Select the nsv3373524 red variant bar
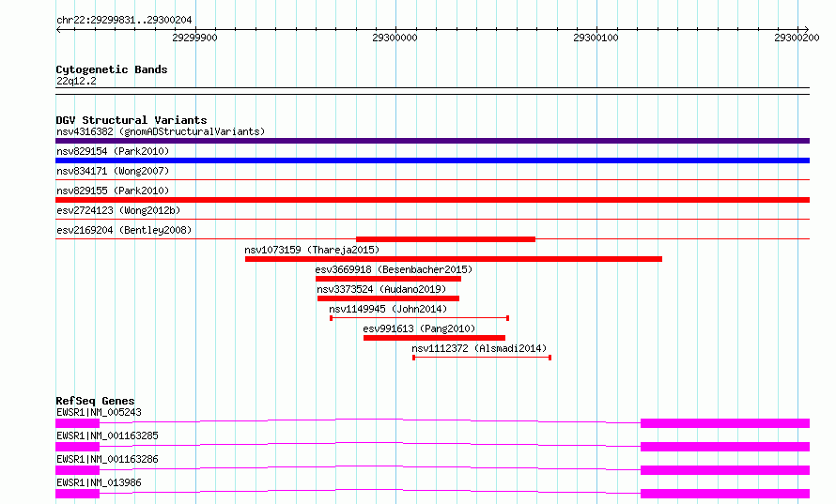 388,298
